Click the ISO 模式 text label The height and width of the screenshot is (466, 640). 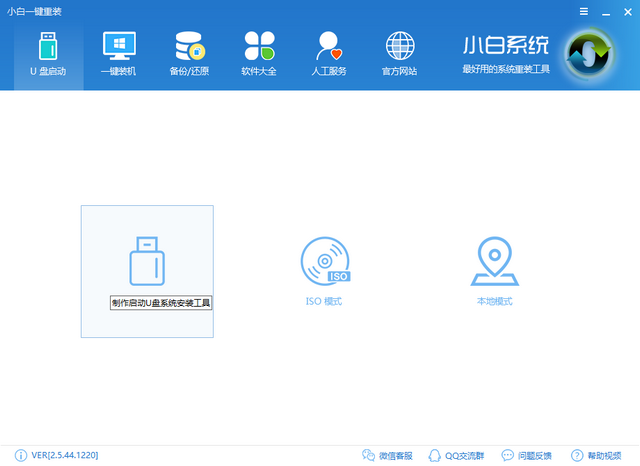tap(324, 301)
